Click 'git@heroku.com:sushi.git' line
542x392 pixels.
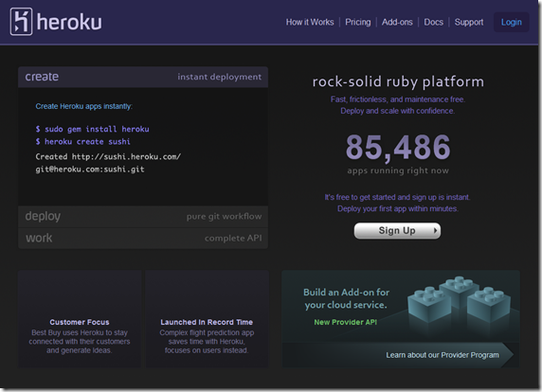pos(90,169)
